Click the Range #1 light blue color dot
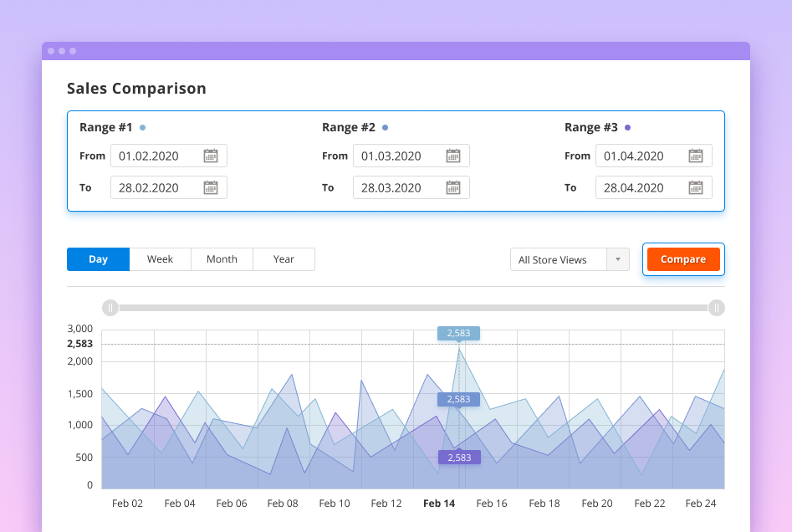Viewport: 792px width, 532px height. [x=142, y=128]
